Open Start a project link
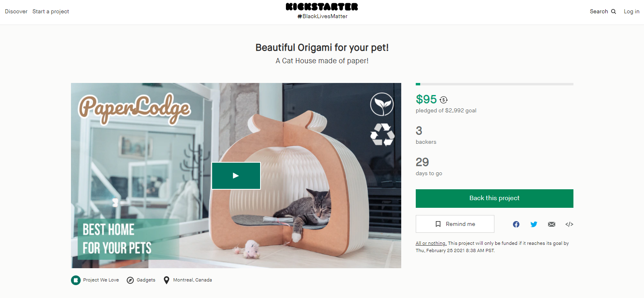The height and width of the screenshot is (298, 644). click(51, 12)
